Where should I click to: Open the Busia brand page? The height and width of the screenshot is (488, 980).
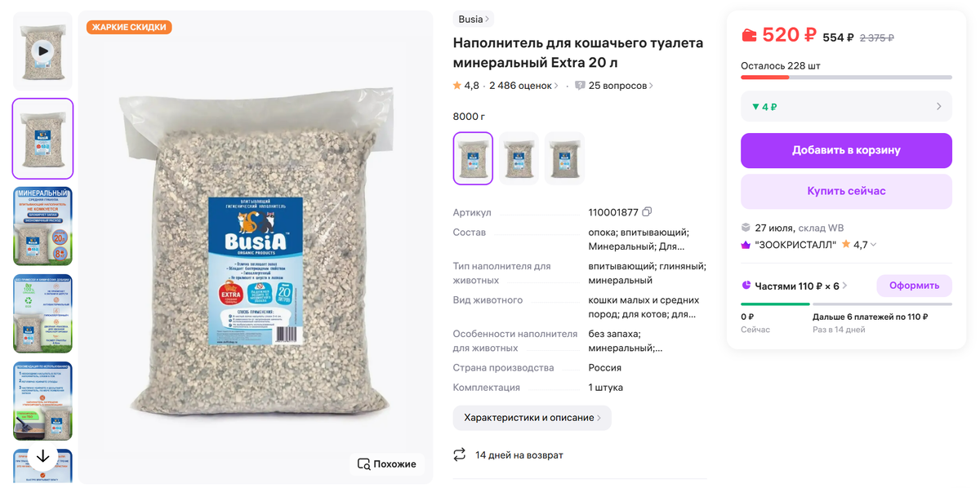click(474, 19)
